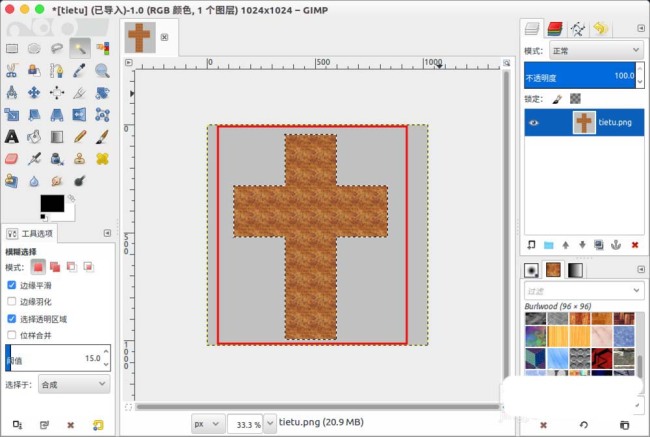The height and width of the screenshot is (437, 650).
Task: Select the Smudge tool
Action: [x=57, y=181]
